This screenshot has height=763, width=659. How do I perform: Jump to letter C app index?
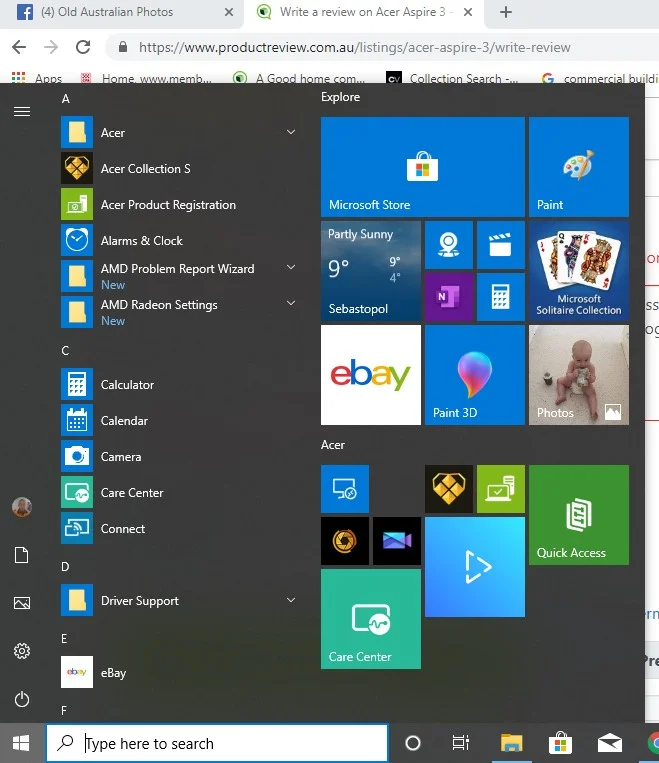point(65,351)
